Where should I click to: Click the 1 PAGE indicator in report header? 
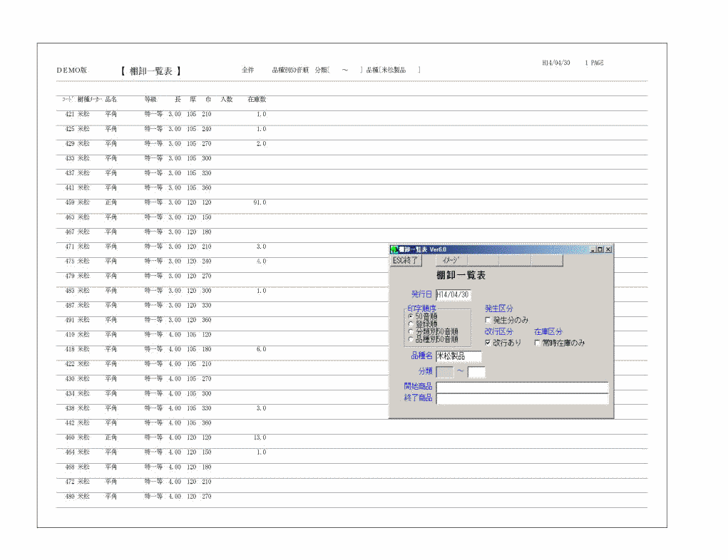(594, 63)
